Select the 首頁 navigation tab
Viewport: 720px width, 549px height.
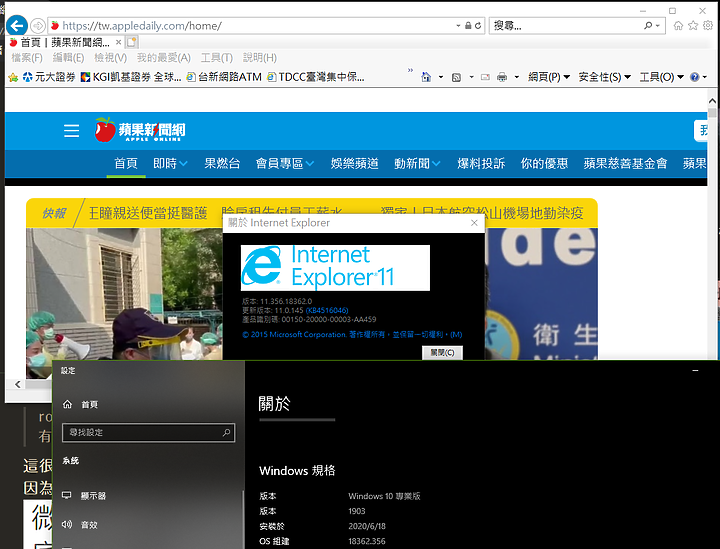[x=126, y=163]
